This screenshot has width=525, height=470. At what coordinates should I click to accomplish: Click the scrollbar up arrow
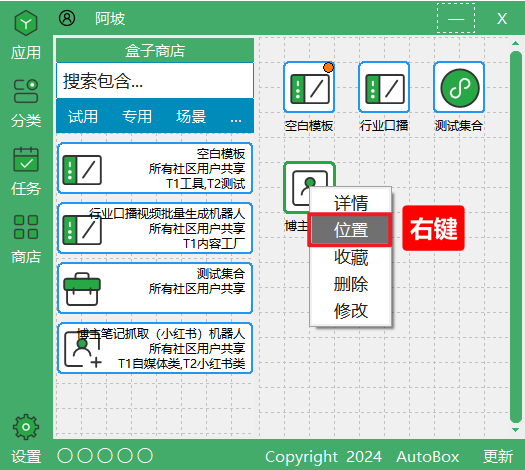pos(516,43)
